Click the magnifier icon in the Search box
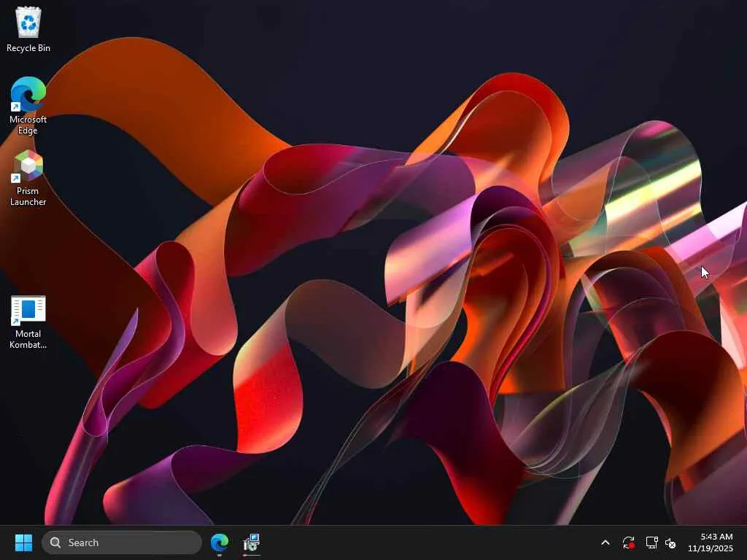747x560 pixels. pos(55,542)
